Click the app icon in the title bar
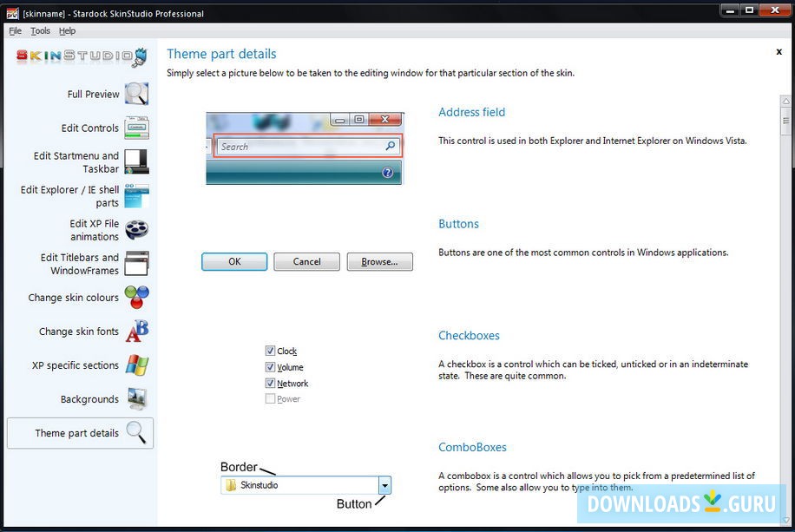 (x=12, y=13)
